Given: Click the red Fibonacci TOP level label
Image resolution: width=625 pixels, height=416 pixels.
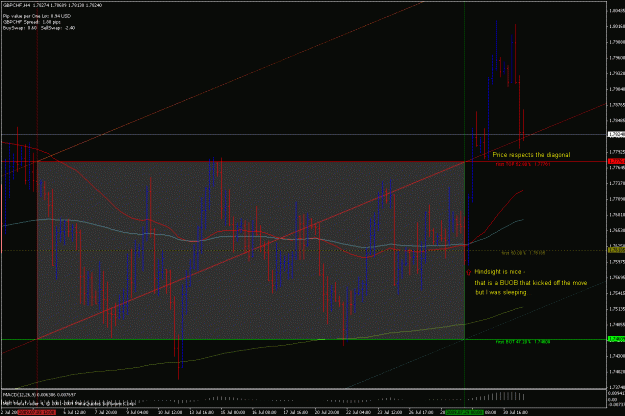Looking at the screenshot, I should coord(523,164).
